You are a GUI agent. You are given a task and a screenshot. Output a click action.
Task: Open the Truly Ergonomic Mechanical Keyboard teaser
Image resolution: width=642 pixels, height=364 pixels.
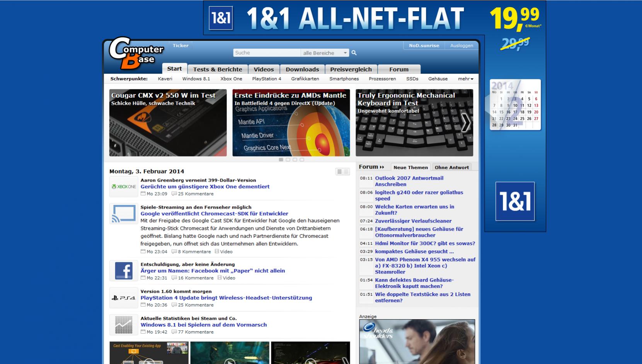(414, 123)
